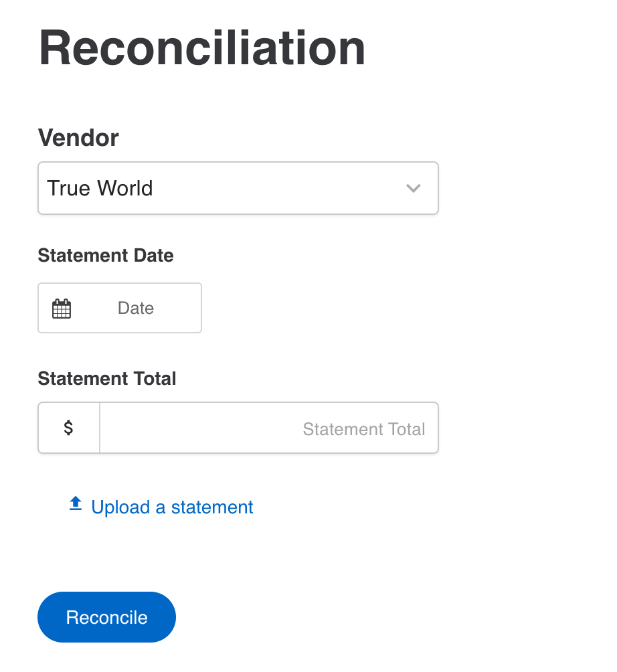Viewport: 617px width, 672px height.
Task: Click the upload arrow icon
Action: [76, 503]
